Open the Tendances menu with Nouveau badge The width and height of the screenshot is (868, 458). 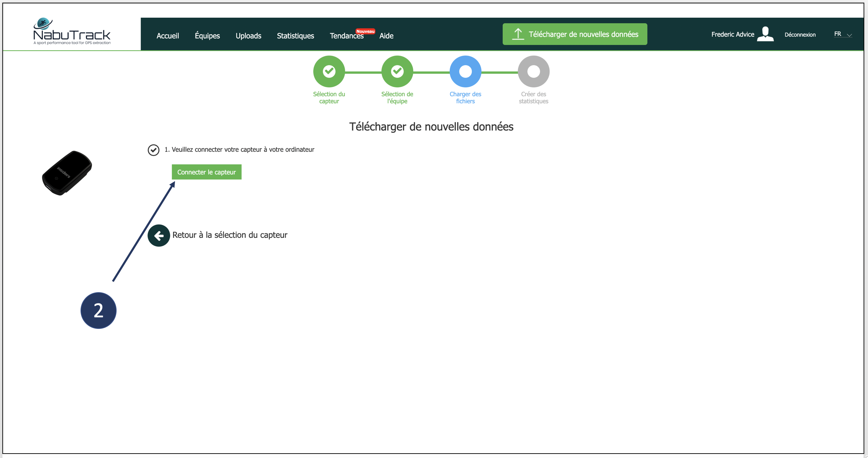[x=346, y=36]
